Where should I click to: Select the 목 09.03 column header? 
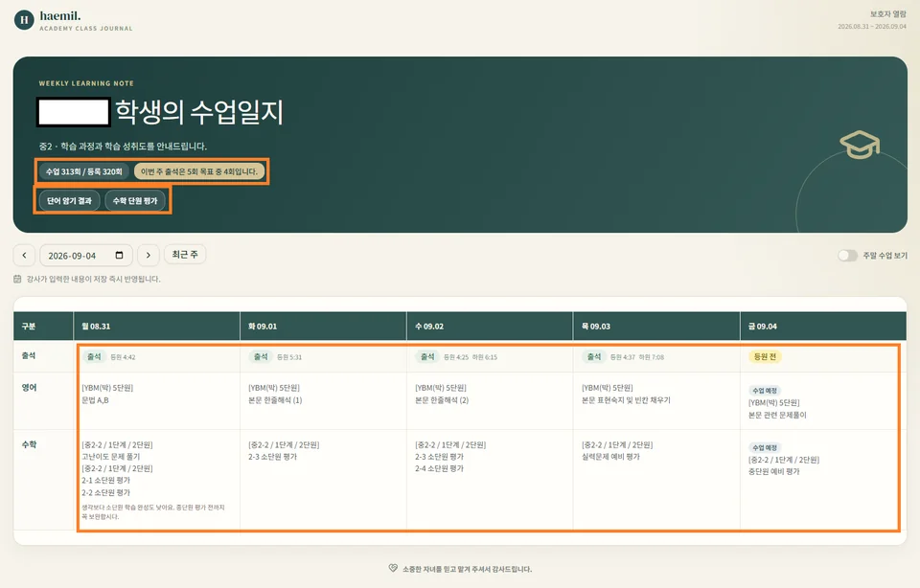[656, 326]
